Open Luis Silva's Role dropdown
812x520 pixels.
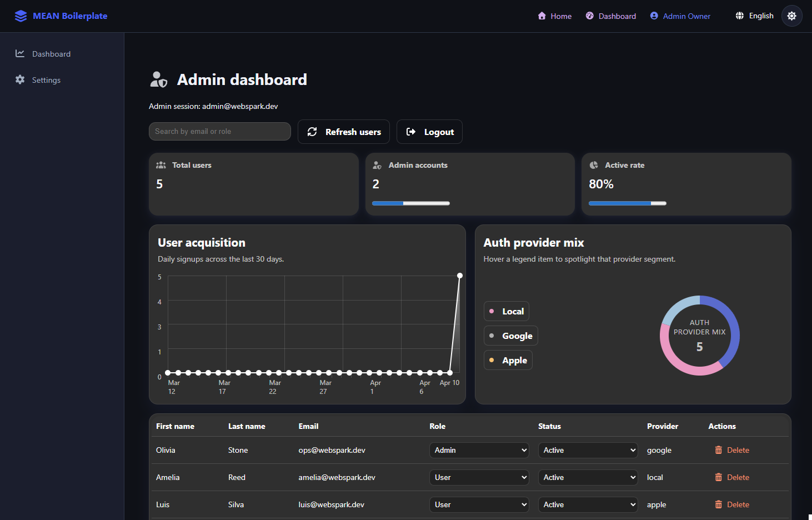click(479, 504)
